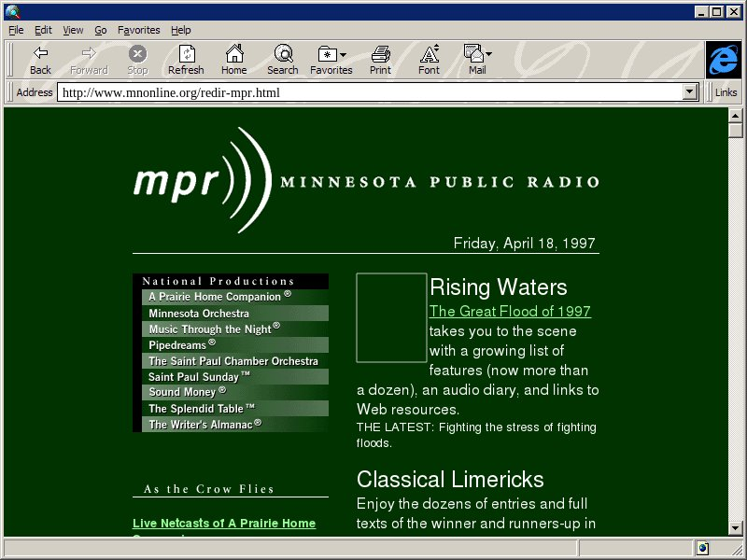Open the File menu

[16, 30]
